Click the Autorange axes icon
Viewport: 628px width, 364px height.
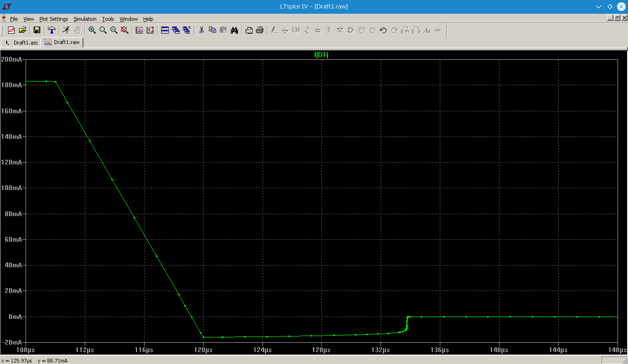click(150, 30)
